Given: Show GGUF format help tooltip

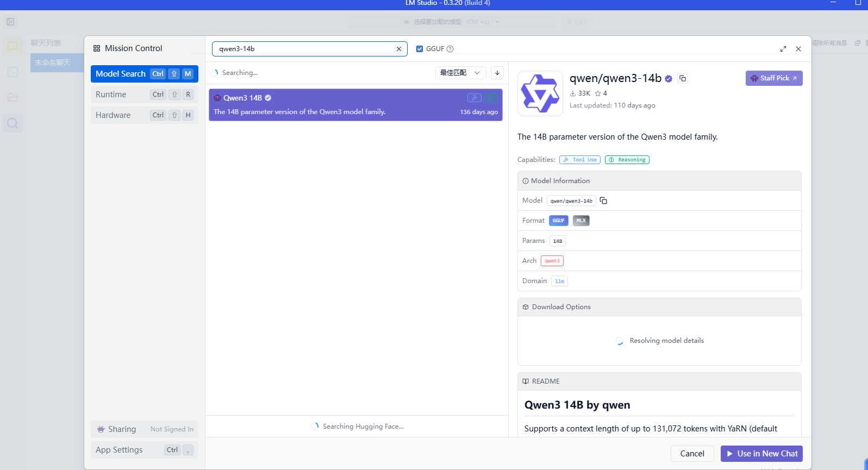Looking at the screenshot, I should 450,49.
